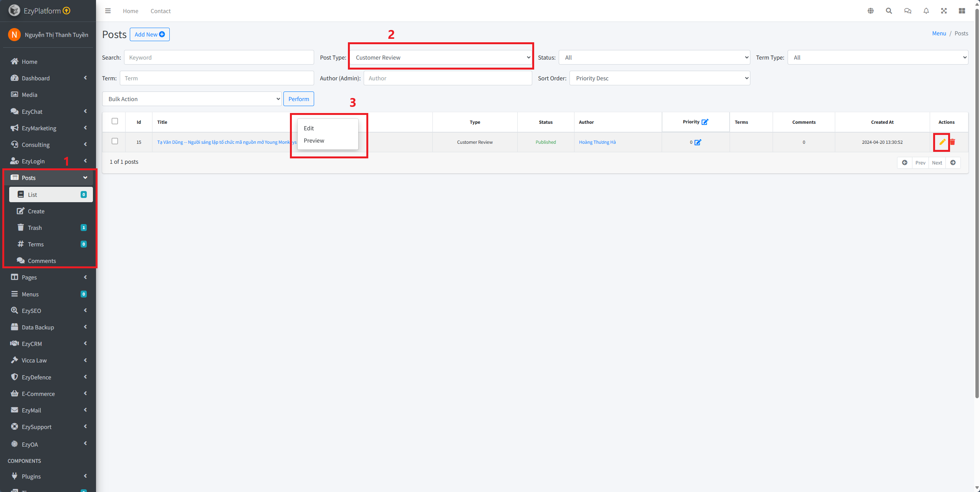
Task: Click the EzyPlatform upgrade arrow icon
Action: [x=66, y=10]
